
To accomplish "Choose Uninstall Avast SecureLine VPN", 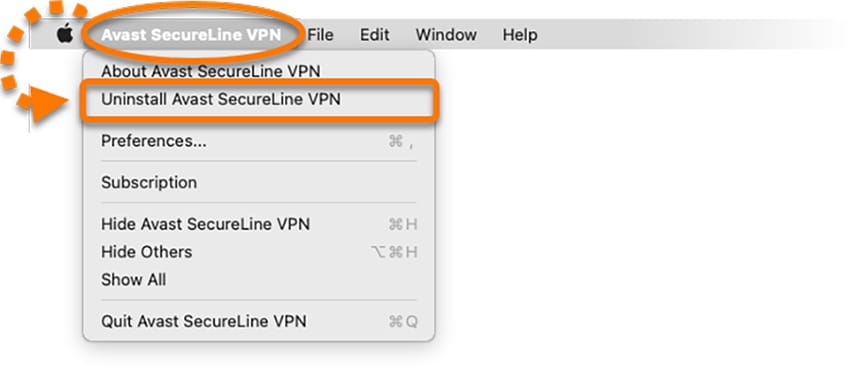I will [x=259, y=99].
